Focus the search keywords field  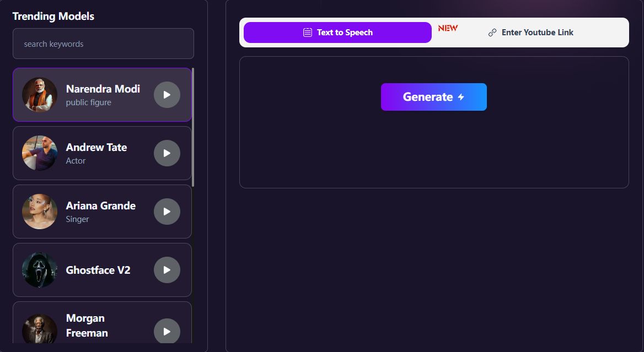tap(103, 44)
